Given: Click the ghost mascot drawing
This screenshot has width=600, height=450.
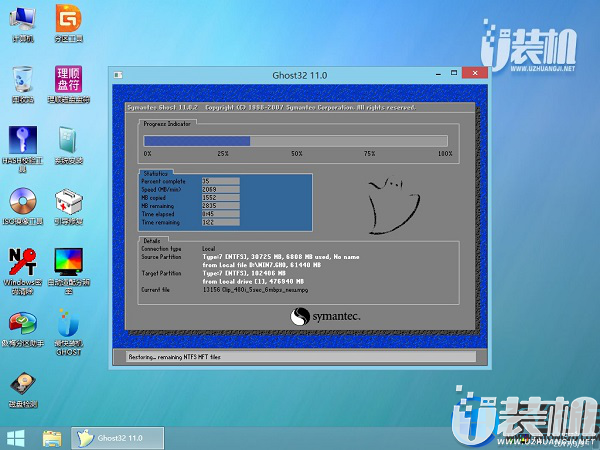Looking at the screenshot, I should (x=393, y=205).
